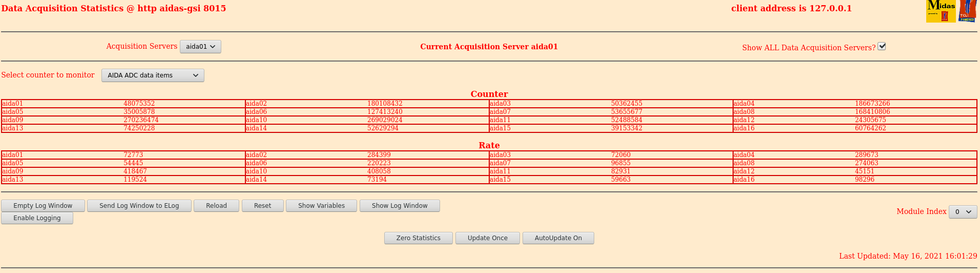Click the TCL Powered logo icon

pos(967,11)
